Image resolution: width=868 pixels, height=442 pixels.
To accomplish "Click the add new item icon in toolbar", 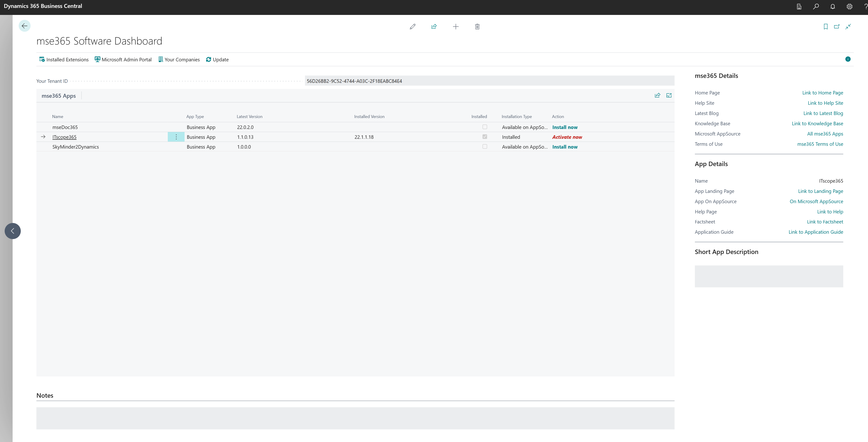I will pyautogui.click(x=455, y=27).
